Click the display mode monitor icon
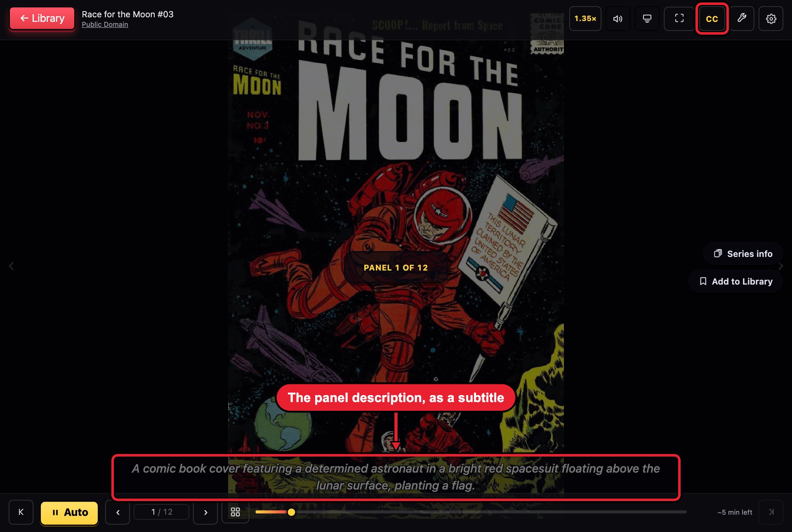Screen dimensions: 792x532 647,19
